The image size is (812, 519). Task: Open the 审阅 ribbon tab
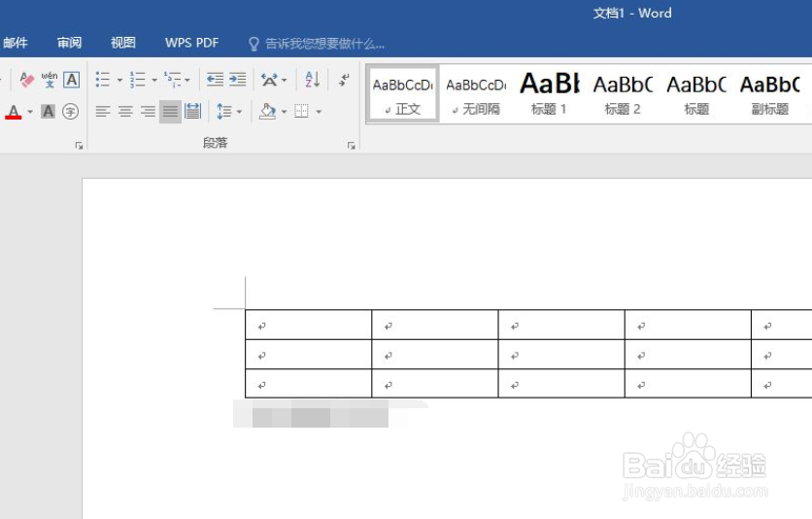69,43
